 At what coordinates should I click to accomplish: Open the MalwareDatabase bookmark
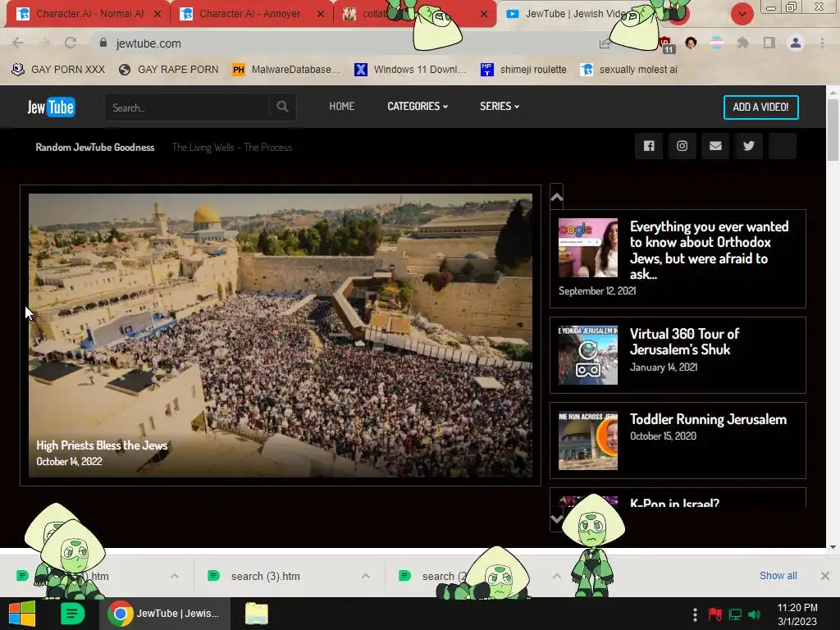(x=286, y=69)
